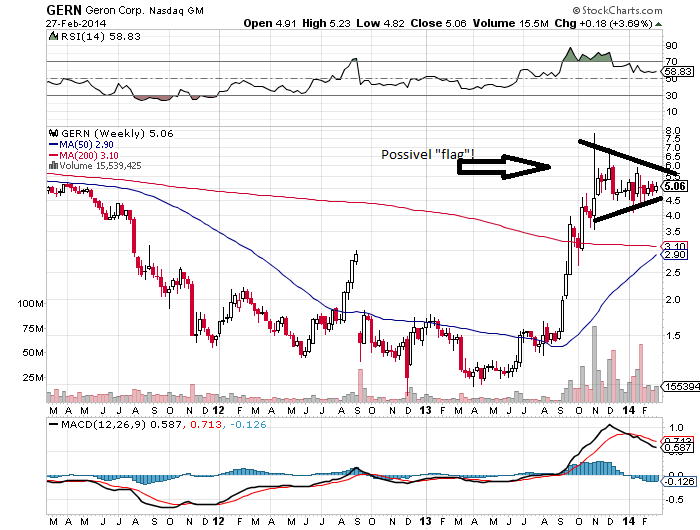This screenshot has height=530, width=700.
Task: Click the 5.06 last-price tag on price axis
Action: 675,186
